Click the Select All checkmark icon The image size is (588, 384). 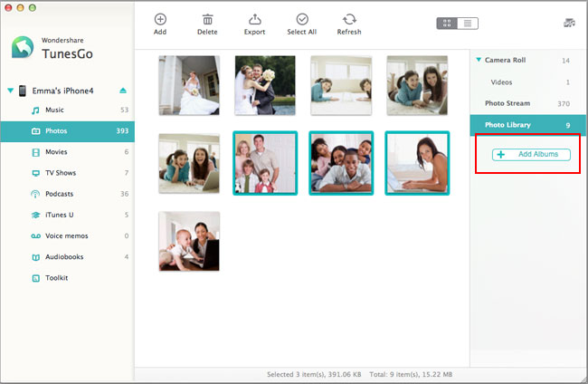[x=302, y=19]
